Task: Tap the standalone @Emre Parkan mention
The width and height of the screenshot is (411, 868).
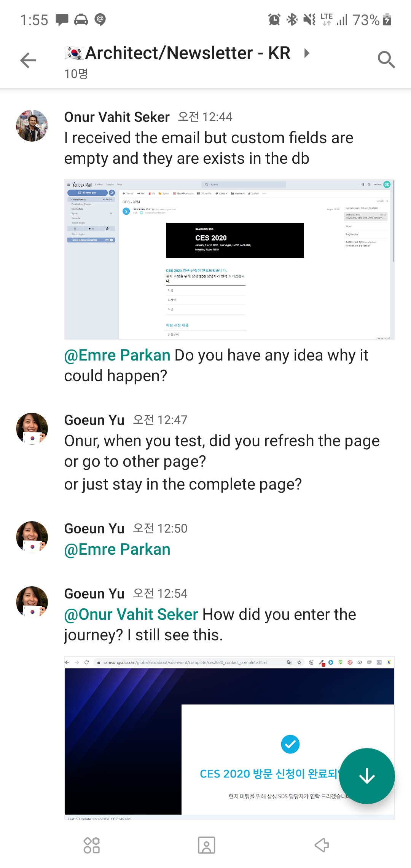Action: [x=117, y=549]
